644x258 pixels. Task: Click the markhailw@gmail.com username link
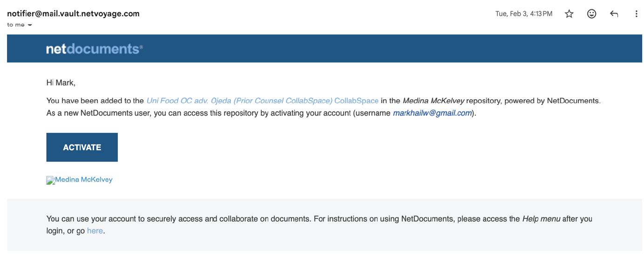[432, 113]
